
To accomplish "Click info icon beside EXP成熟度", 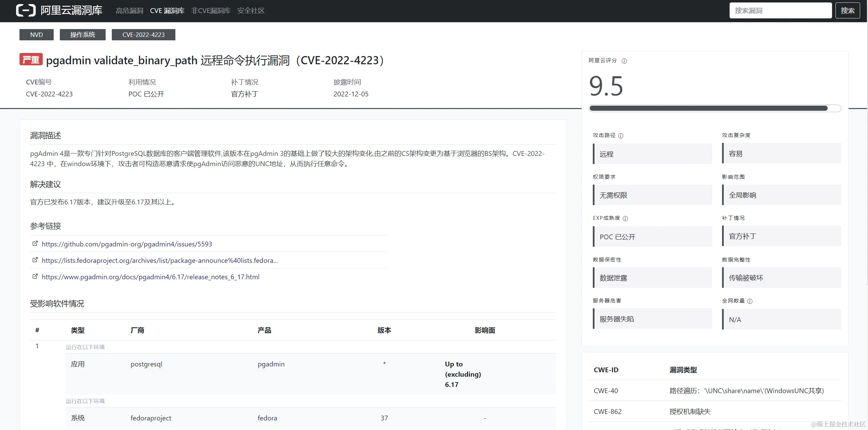I will pos(625,218).
